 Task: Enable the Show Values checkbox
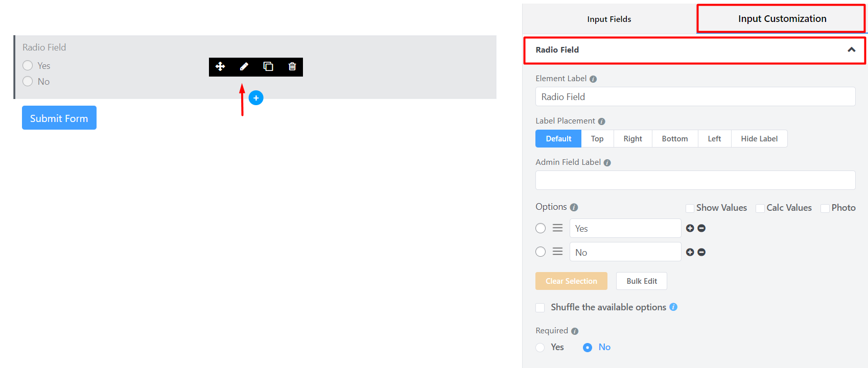tap(690, 208)
